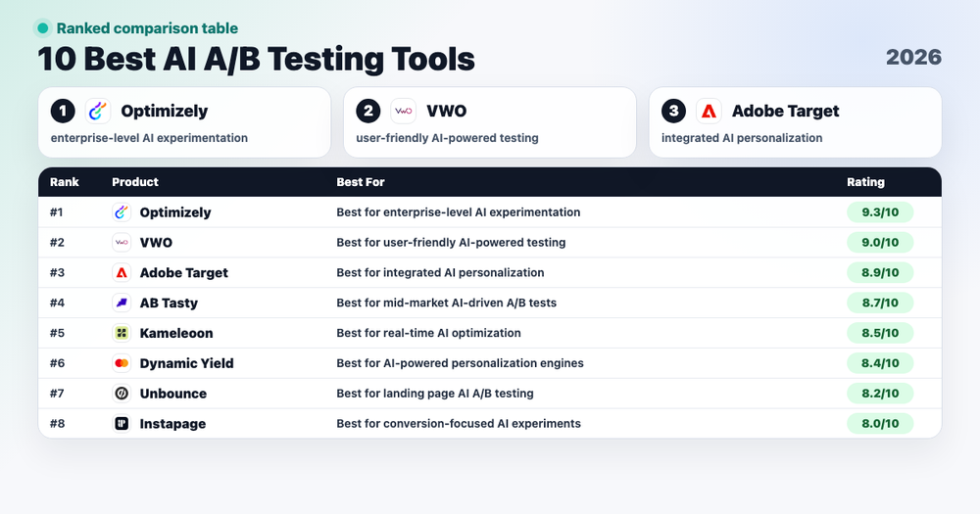This screenshot has width=980, height=514.
Task: Click the Adobe Target logo in table row #3
Action: 122,272
